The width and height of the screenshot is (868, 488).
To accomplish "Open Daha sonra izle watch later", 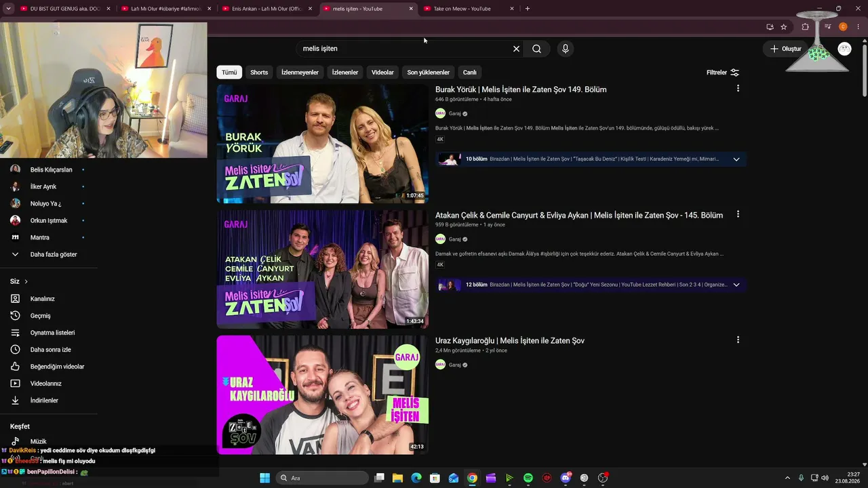I will (x=49, y=350).
